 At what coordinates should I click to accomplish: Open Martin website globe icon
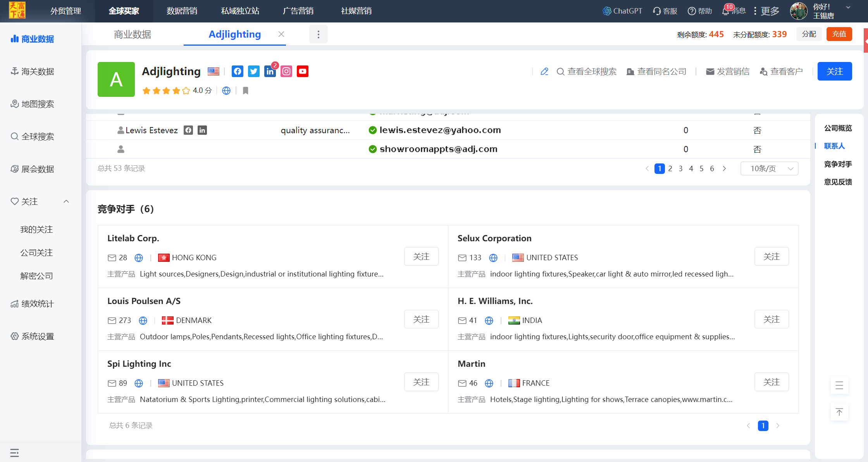489,383
